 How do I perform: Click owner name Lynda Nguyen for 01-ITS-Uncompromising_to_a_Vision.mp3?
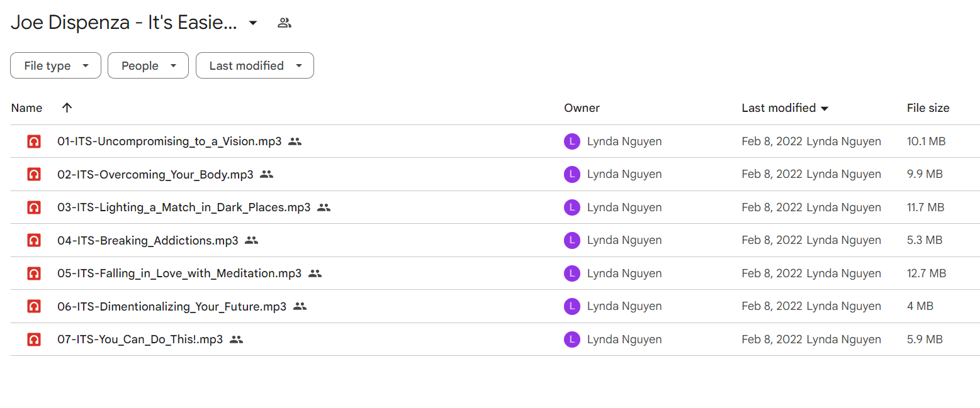tap(624, 141)
